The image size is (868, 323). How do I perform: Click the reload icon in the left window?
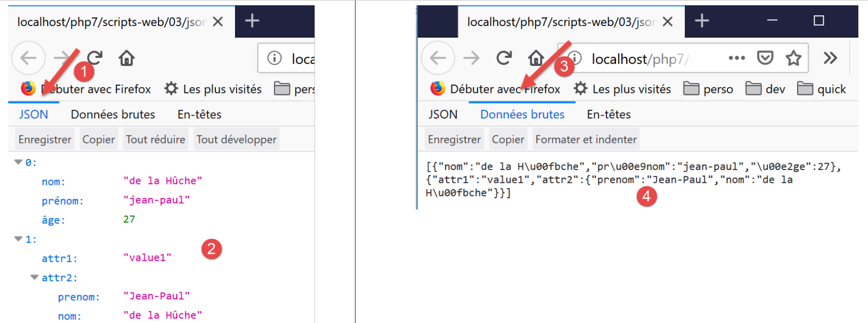[x=95, y=58]
